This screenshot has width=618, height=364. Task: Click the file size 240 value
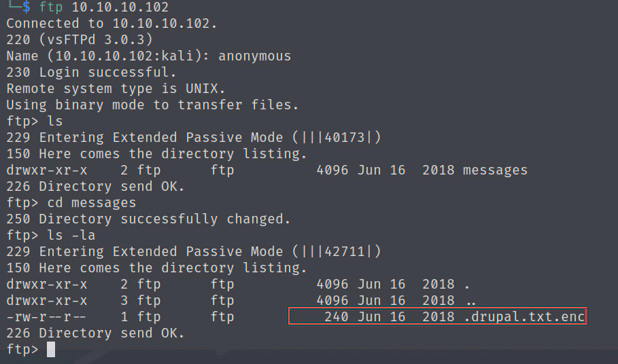[x=336, y=316]
